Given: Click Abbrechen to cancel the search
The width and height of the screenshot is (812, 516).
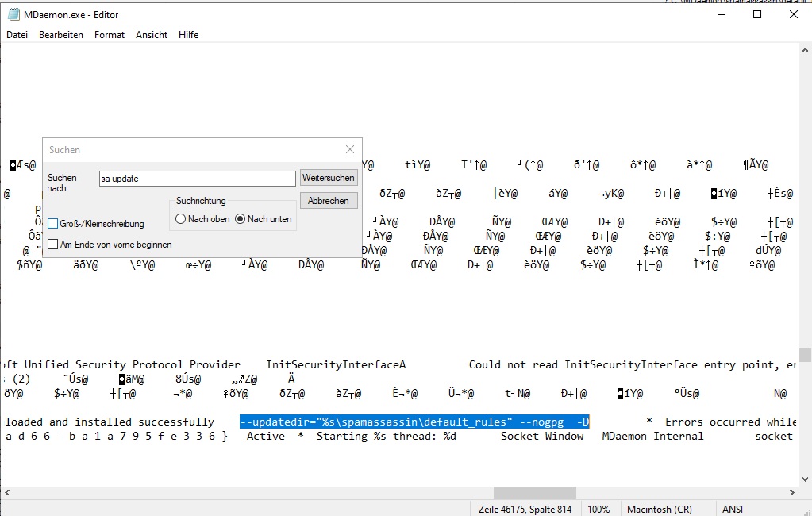Looking at the screenshot, I should coord(329,201).
